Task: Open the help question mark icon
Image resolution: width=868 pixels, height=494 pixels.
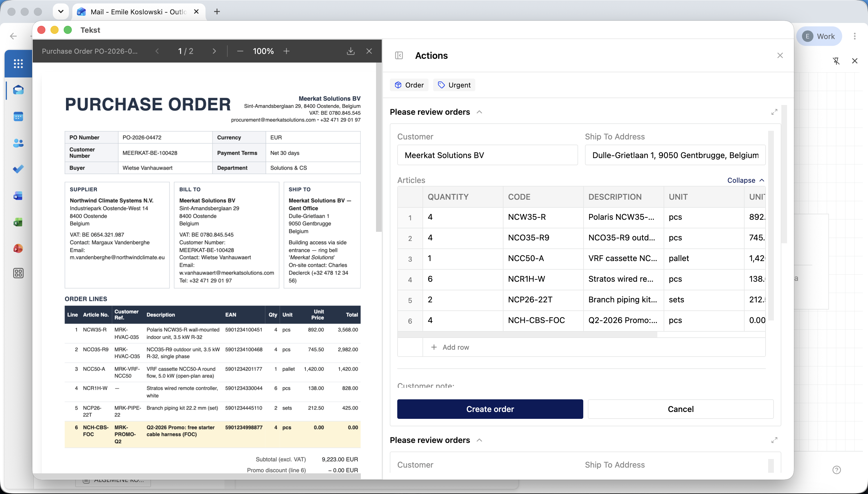Action: pyautogui.click(x=837, y=470)
